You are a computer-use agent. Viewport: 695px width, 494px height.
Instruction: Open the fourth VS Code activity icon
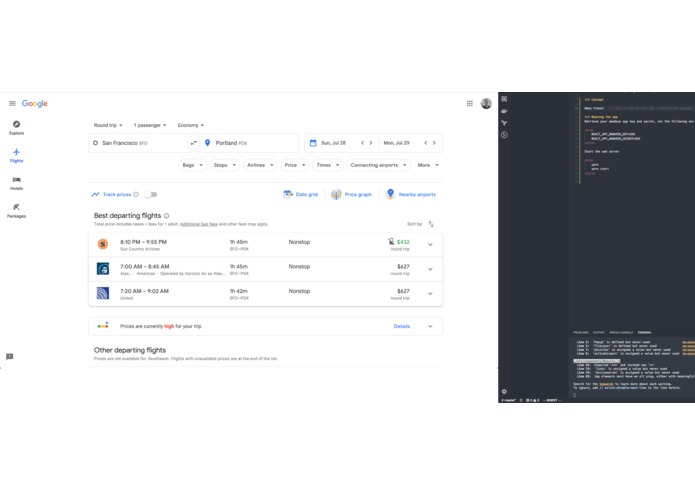pyautogui.click(x=504, y=135)
